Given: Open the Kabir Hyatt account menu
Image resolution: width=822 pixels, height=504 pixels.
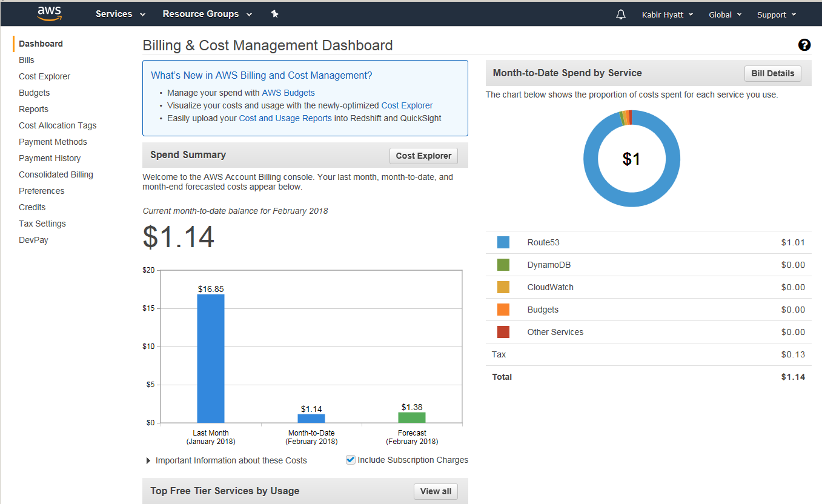Looking at the screenshot, I should 668,15.
